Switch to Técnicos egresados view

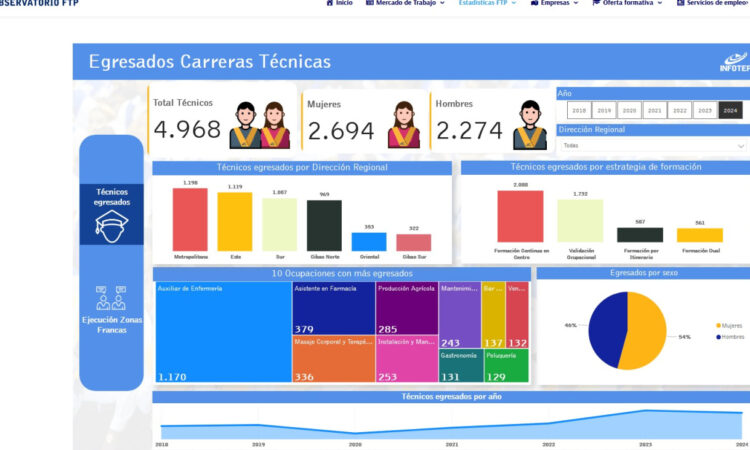point(111,196)
